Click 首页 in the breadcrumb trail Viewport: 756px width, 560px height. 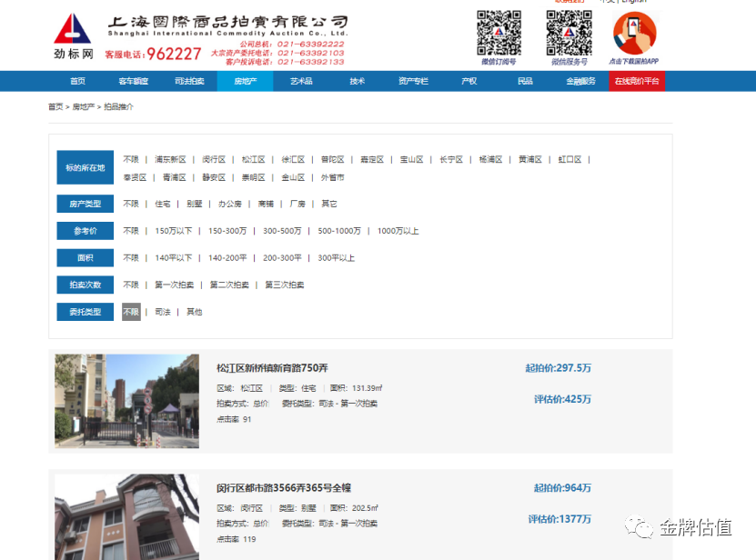tap(55, 106)
